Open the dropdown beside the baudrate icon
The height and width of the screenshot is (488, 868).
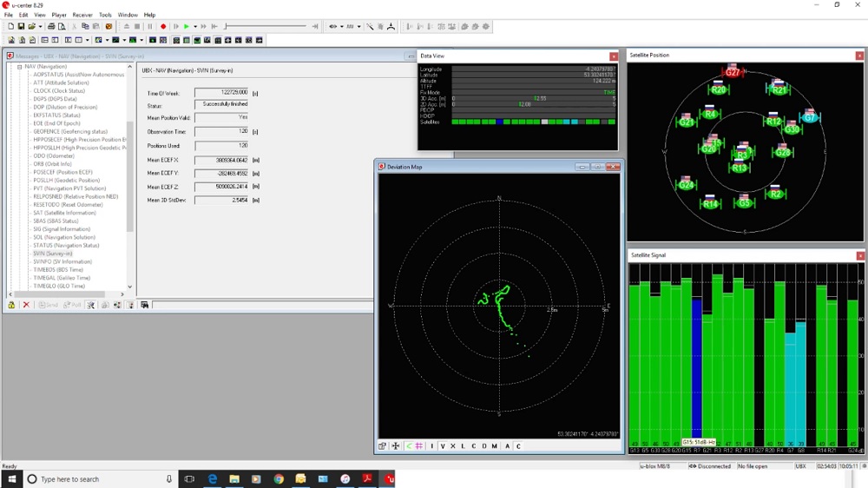point(358,27)
